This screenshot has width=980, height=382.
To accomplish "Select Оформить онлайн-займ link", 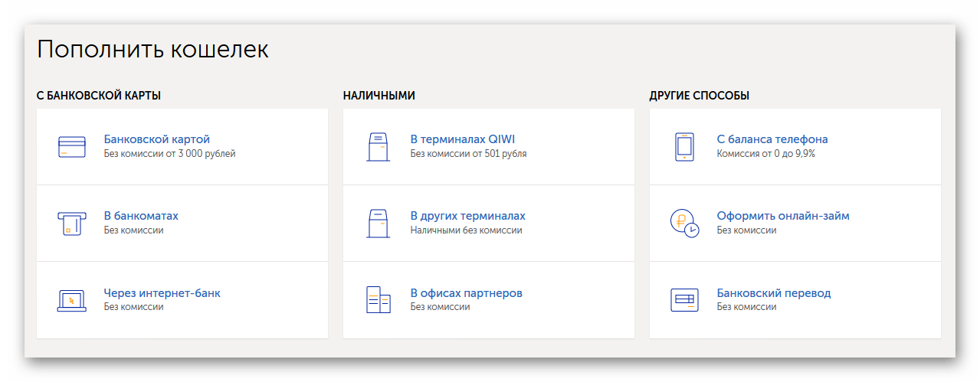I will coord(783,216).
